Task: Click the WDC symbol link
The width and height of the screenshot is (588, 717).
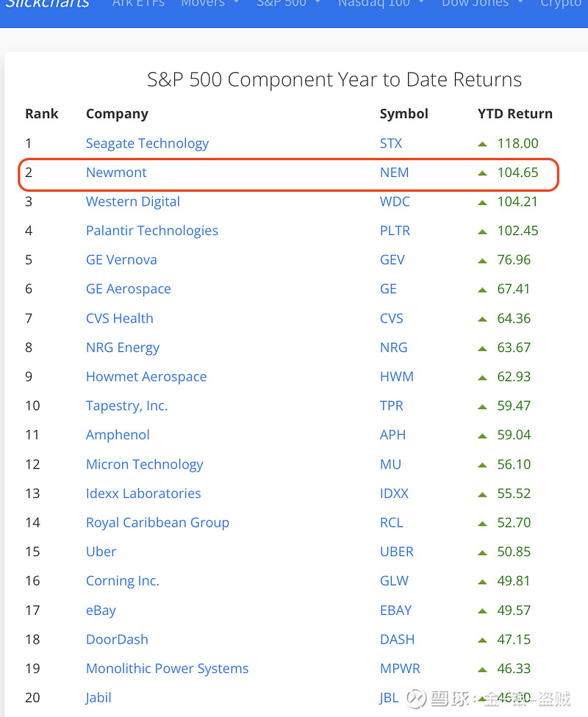Action: 395,201
